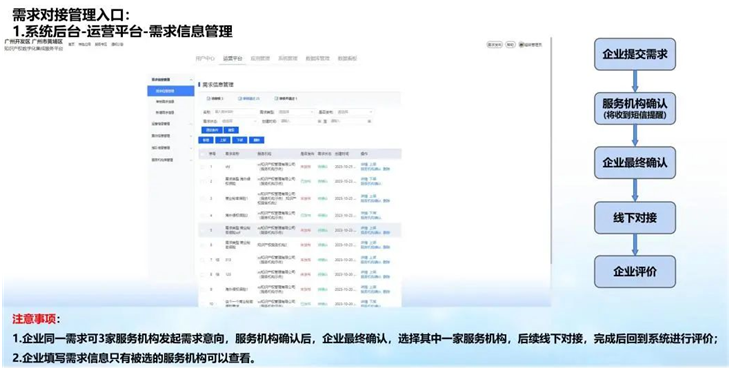The height and width of the screenshot is (368, 731).
Task: Click the admin user name at top right
Action: coord(532,45)
